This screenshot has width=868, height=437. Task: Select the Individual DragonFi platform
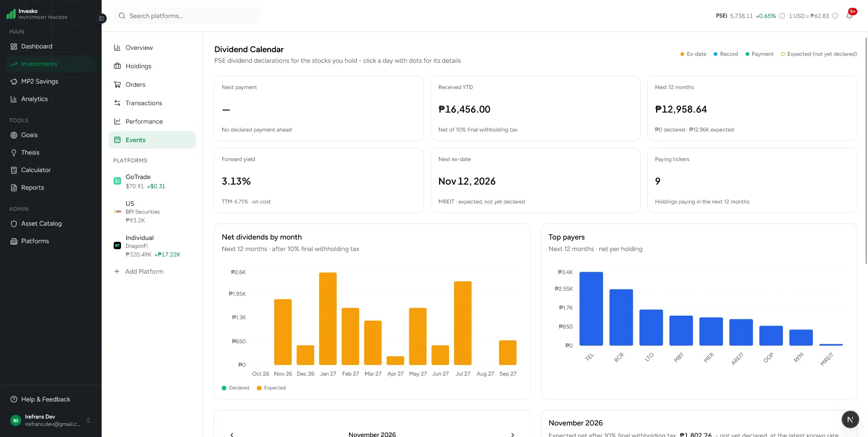pyautogui.click(x=152, y=246)
